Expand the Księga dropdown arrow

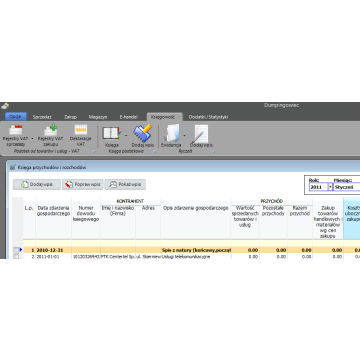pyautogui.click(x=126, y=136)
